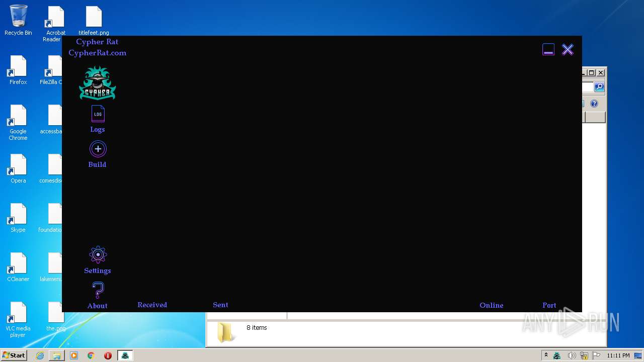Launch Internet Explorer from taskbar
The image size is (644, 362).
pyautogui.click(x=40, y=355)
